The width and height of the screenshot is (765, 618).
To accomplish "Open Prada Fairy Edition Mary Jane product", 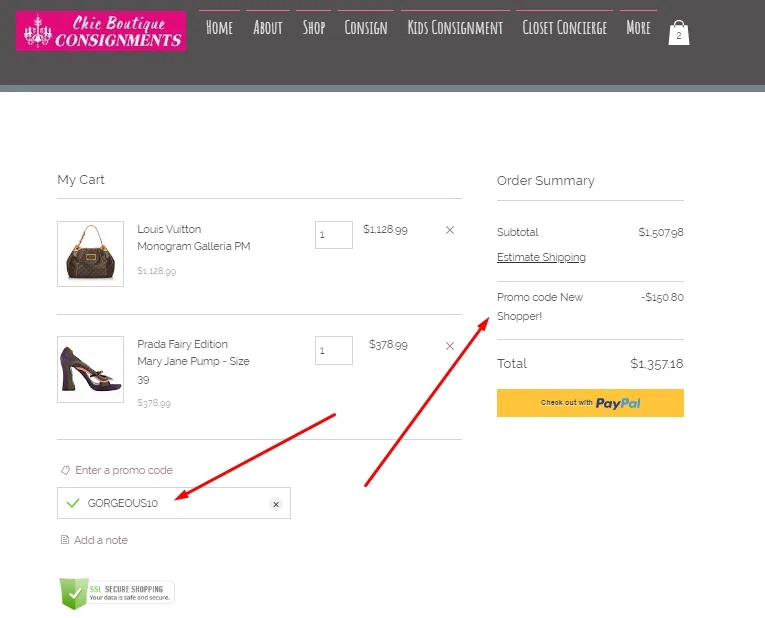I will click(193, 361).
